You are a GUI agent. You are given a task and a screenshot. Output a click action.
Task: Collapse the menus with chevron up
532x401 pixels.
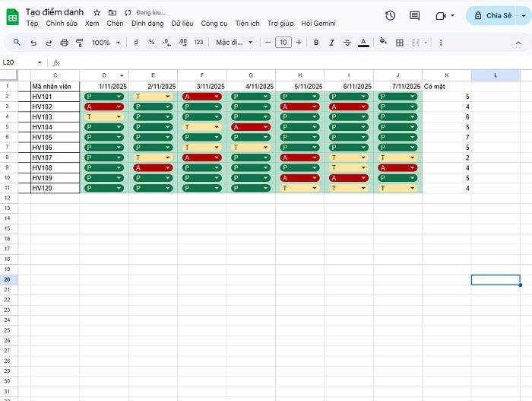(518, 43)
